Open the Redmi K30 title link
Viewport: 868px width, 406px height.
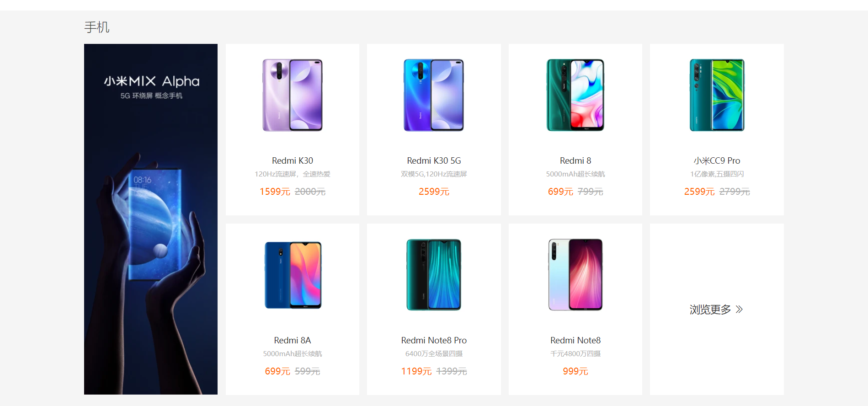click(293, 160)
